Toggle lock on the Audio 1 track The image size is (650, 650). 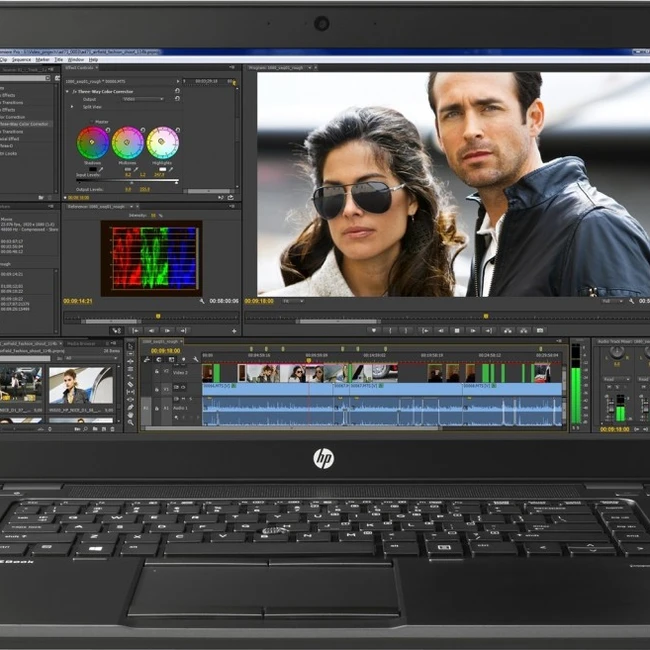(x=157, y=408)
